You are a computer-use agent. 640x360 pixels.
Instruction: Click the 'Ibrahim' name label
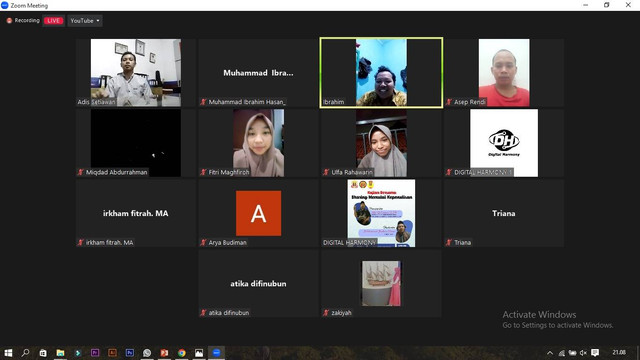[x=333, y=102]
